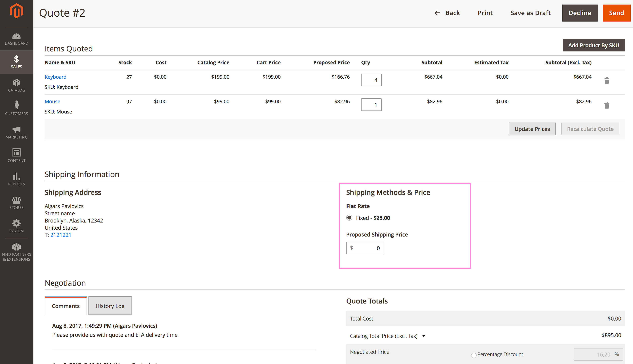Open the Keyboard product link
Screen dimensions: 633x364
55,77
